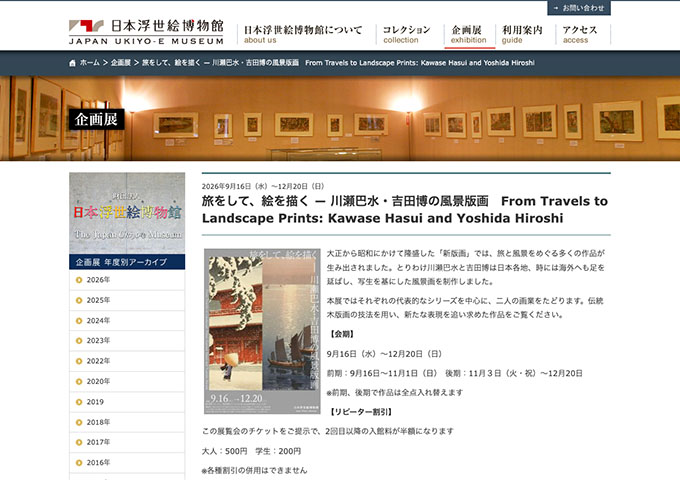Click the bullet icon beside 2024年
This screenshot has height=480, width=680.
(x=79, y=321)
